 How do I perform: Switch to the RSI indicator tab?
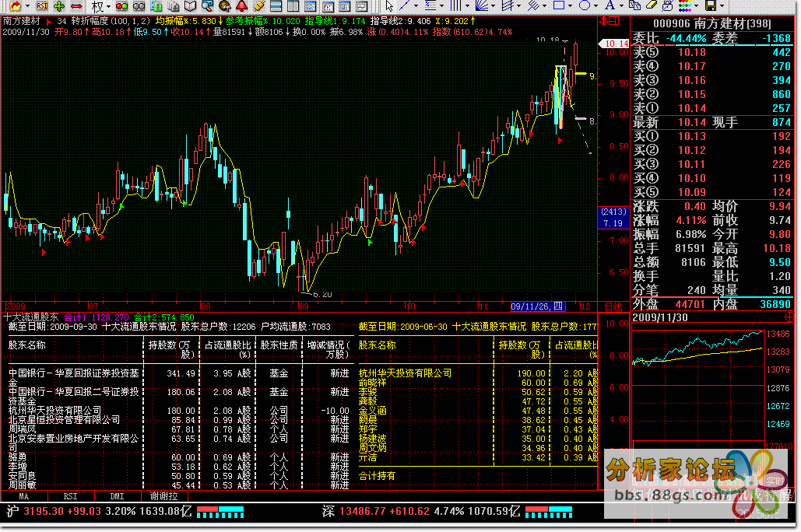tap(71, 496)
